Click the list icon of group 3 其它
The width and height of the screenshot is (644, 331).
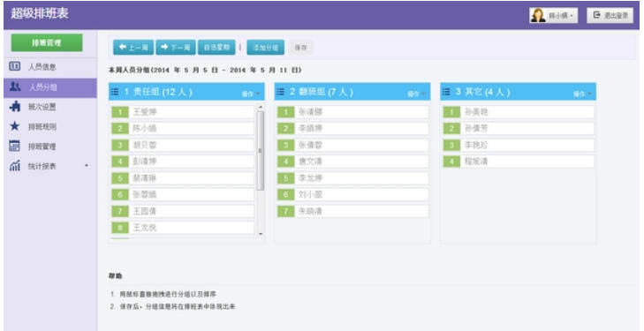[446, 92]
